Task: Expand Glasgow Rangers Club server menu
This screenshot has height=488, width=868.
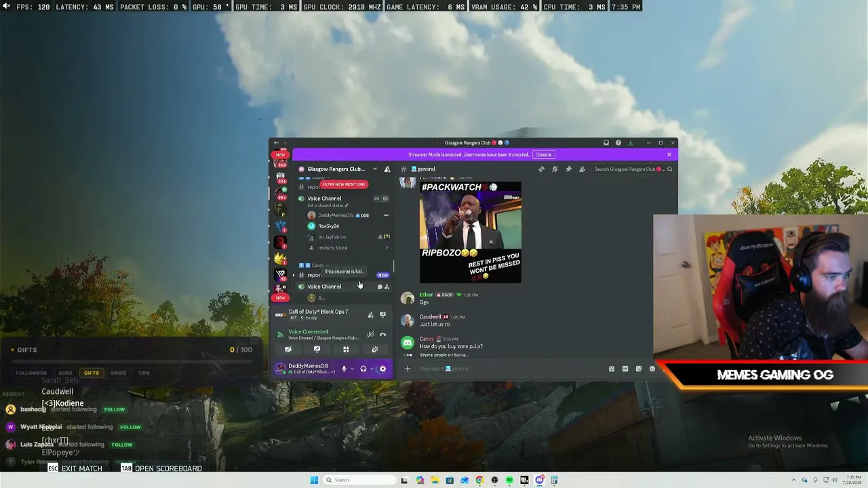Action: 374,169
